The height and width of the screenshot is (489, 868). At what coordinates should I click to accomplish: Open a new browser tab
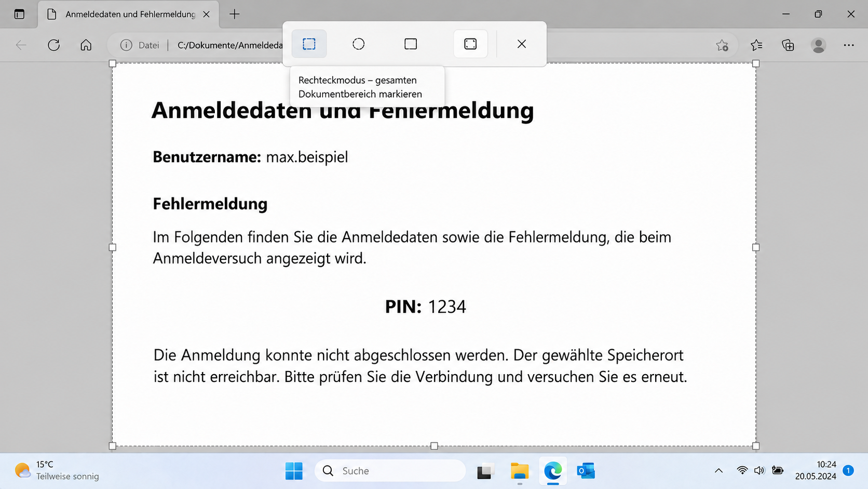pos(235,15)
